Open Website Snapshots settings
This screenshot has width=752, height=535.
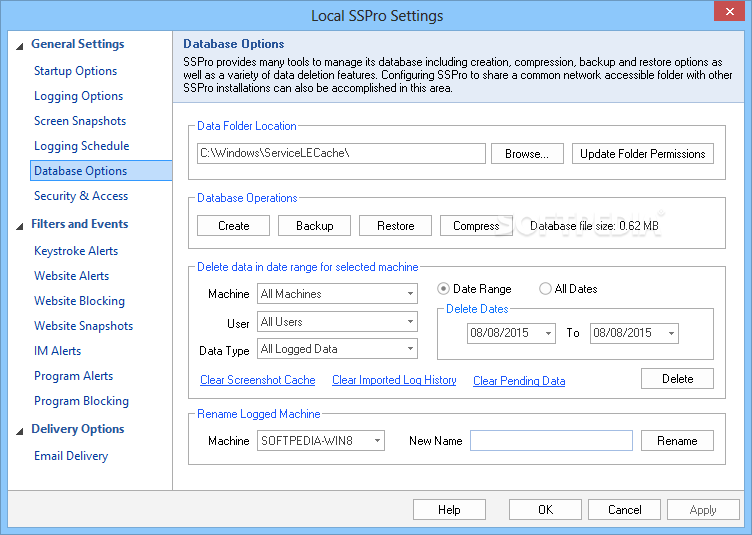click(83, 326)
